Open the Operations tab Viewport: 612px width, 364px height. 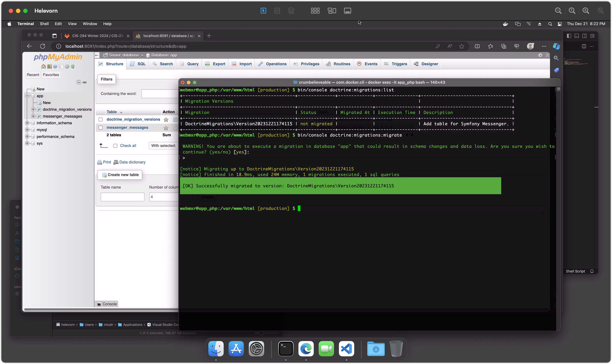coord(276,64)
